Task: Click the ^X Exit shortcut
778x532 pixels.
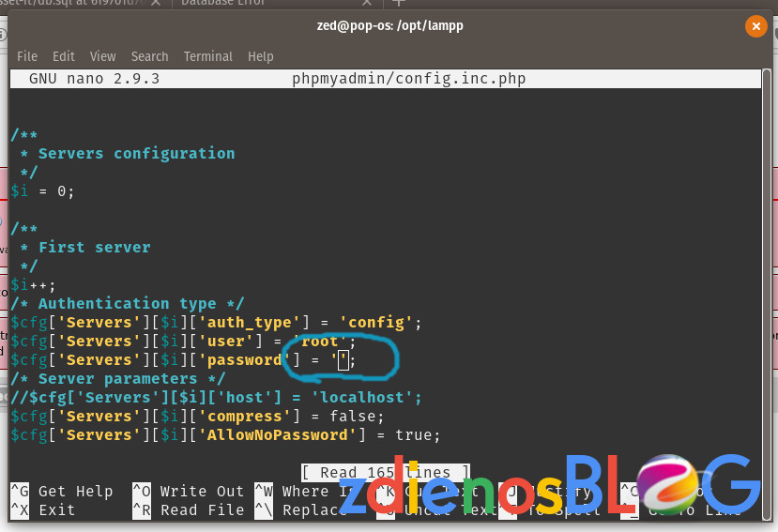Action: (x=42, y=510)
